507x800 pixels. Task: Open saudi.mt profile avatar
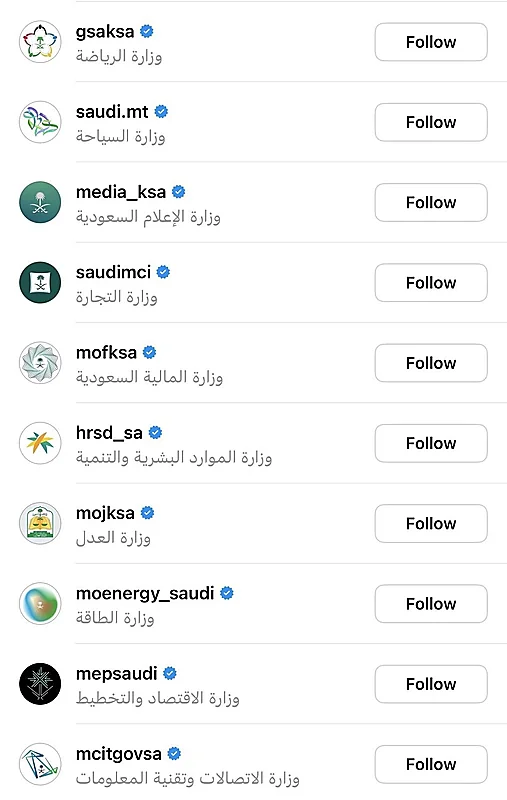point(40,122)
